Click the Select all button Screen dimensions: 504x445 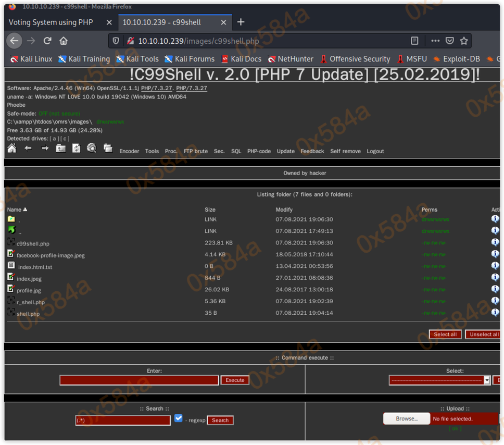pos(445,335)
